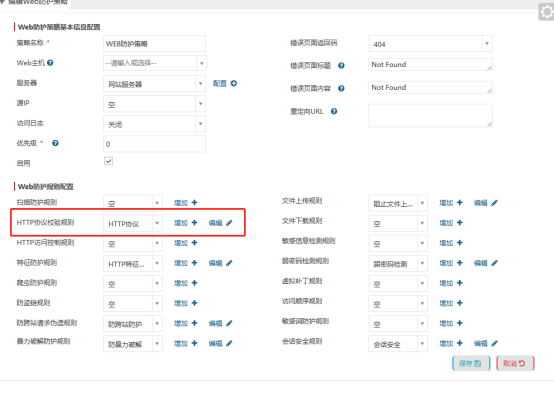Click pencil icon for 特征防护规则
Image resolution: width=554 pixels, height=396 pixels.
click(229, 263)
